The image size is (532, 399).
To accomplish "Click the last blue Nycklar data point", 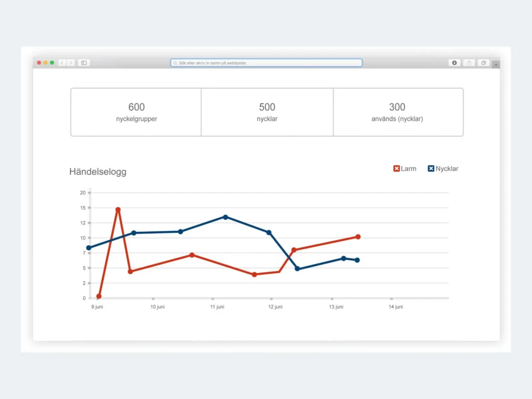I will [x=357, y=260].
